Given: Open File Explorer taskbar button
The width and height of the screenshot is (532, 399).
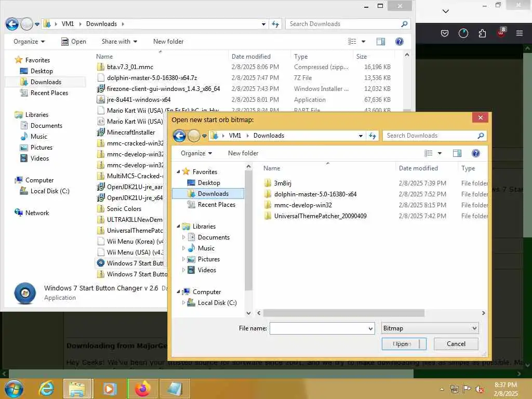Looking at the screenshot, I should pos(78,389).
